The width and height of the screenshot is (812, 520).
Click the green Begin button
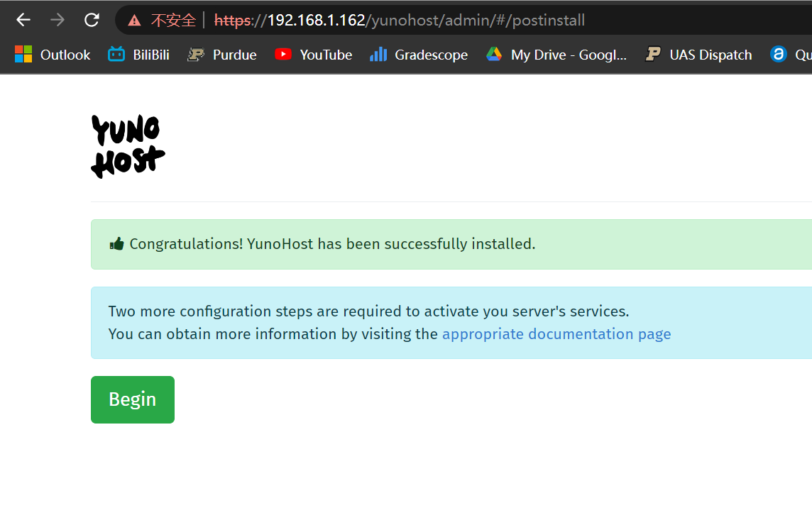[x=133, y=399]
